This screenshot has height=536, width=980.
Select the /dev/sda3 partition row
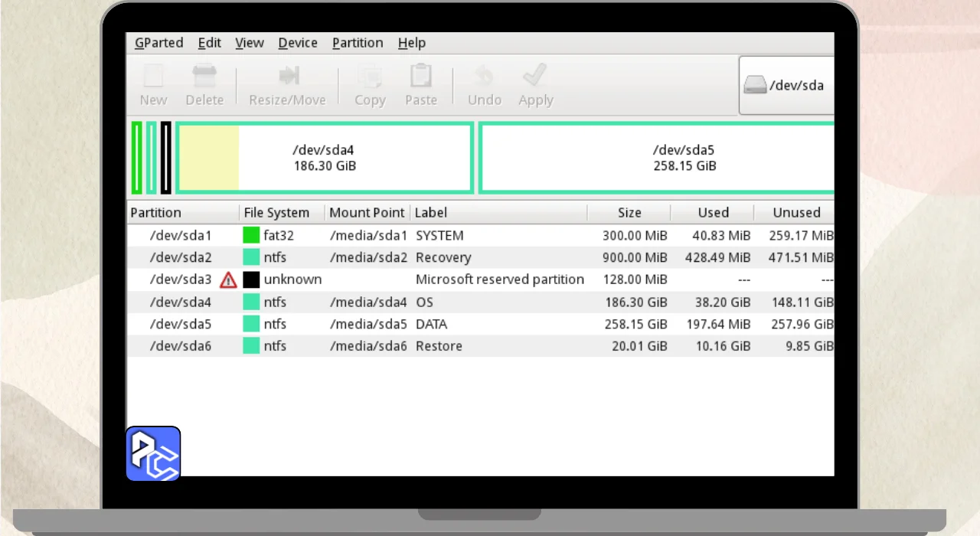[x=481, y=279]
